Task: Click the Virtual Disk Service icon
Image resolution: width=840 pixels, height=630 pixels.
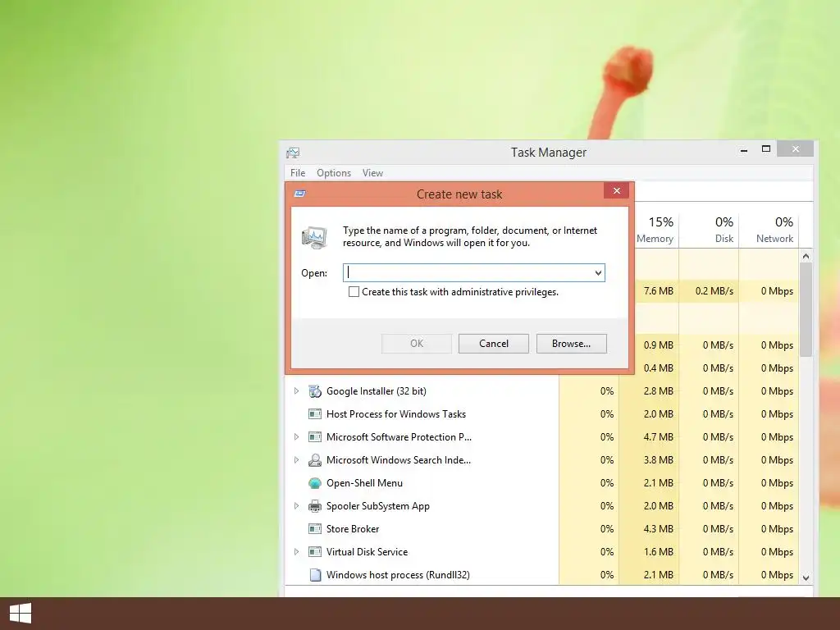Action: pos(315,552)
